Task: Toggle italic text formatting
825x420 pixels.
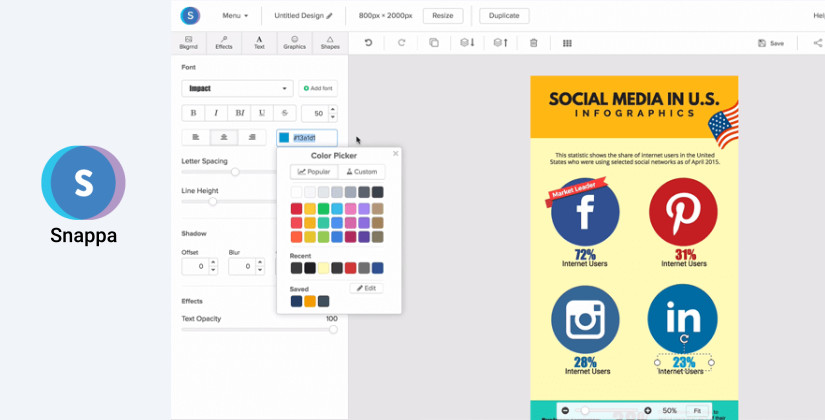Action: (216, 113)
